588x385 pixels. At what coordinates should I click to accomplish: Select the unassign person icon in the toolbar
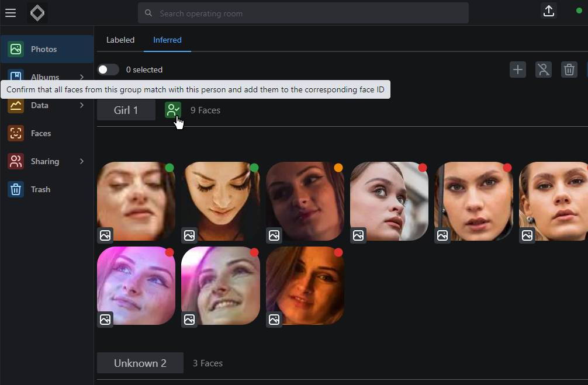tap(544, 69)
